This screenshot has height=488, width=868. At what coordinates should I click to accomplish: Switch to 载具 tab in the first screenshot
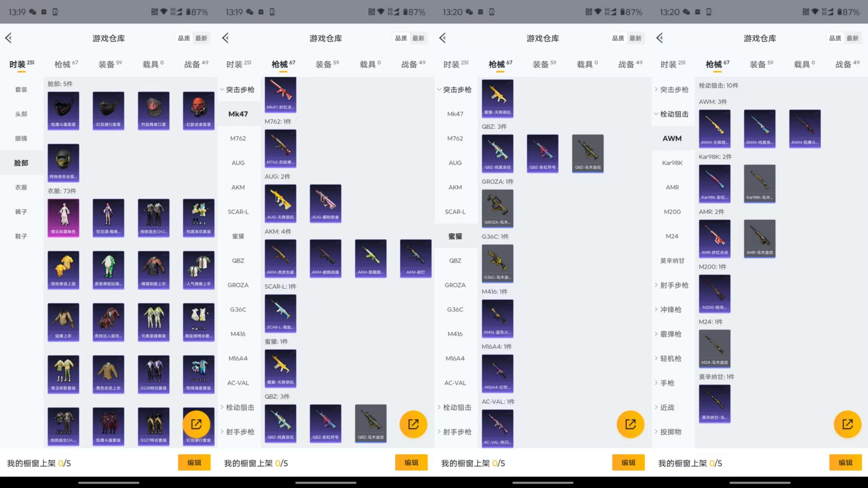(x=153, y=64)
